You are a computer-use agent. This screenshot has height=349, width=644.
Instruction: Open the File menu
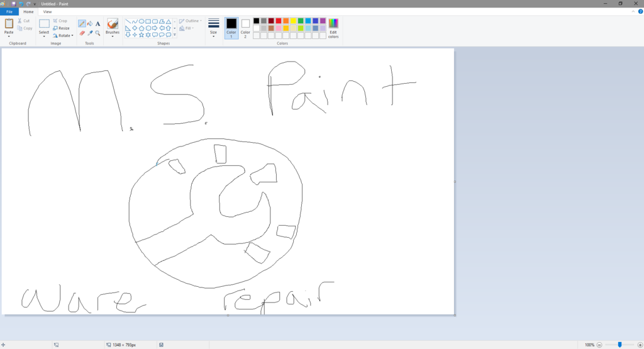pos(9,12)
